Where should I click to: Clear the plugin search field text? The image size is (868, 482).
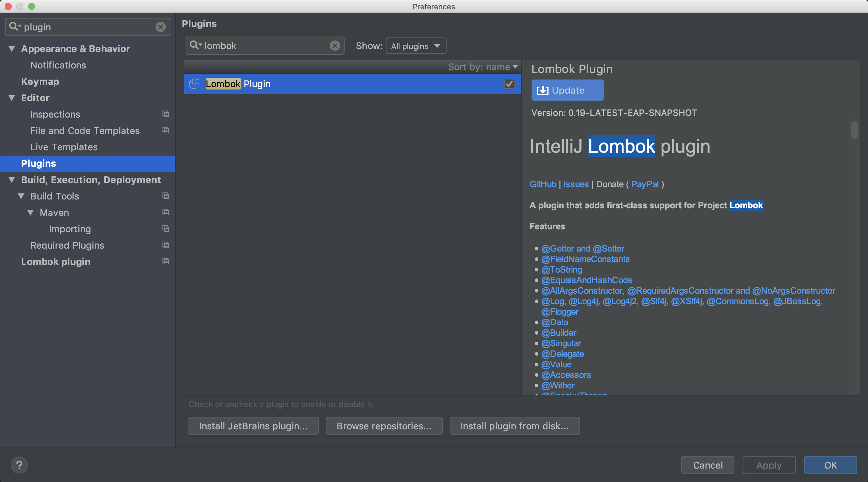pyautogui.click(x=160, y=27)
